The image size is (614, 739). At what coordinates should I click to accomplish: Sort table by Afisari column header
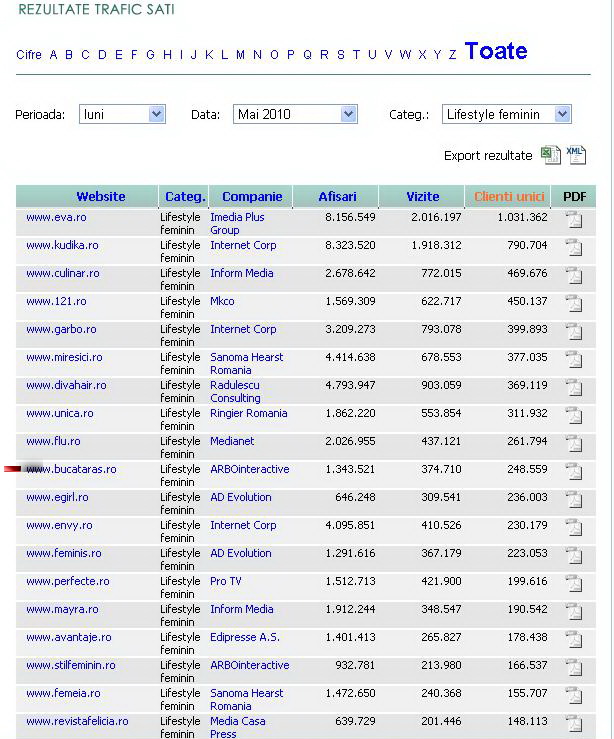pyautogui.click(x=337, y=197)
